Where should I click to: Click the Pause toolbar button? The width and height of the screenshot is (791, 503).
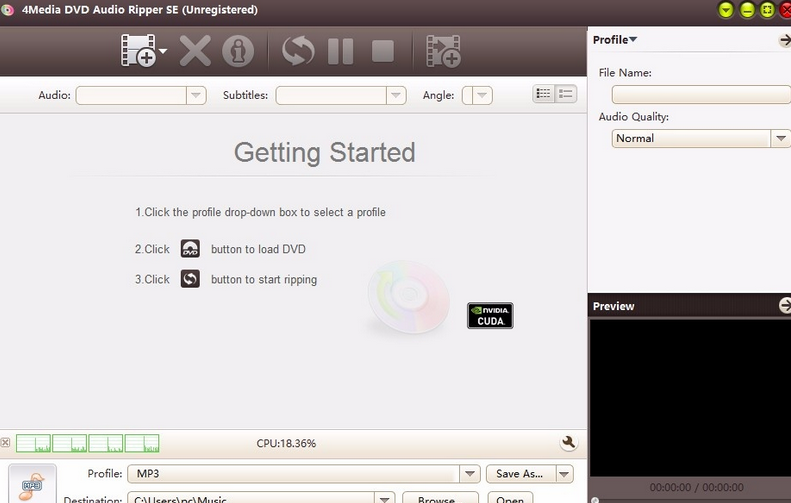pos(341,51)
